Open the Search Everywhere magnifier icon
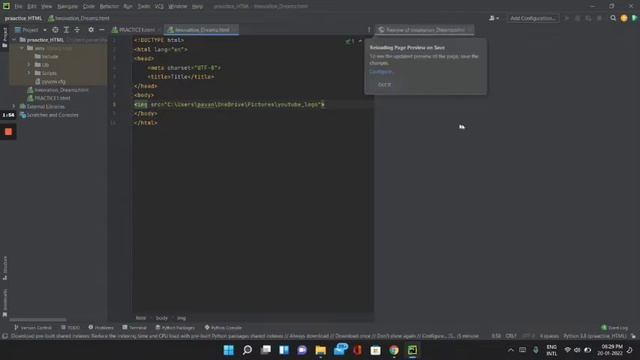The height and width of the screenshot is (360, 640). pos(613,18)
